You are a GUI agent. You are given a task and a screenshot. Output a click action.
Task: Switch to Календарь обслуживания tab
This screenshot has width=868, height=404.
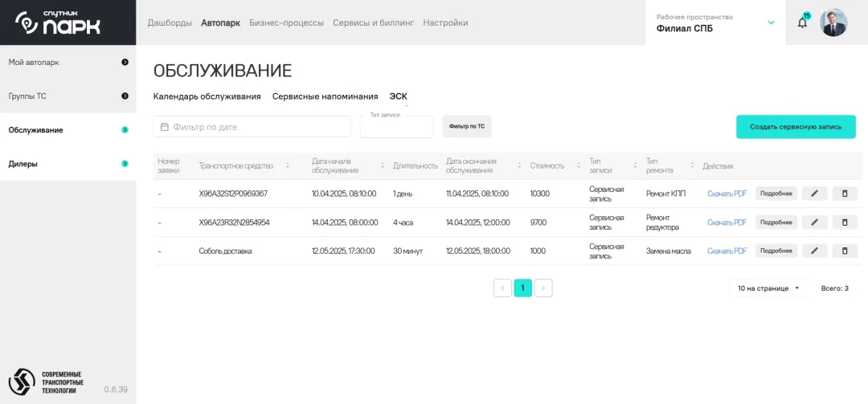(x=207, y=96)
